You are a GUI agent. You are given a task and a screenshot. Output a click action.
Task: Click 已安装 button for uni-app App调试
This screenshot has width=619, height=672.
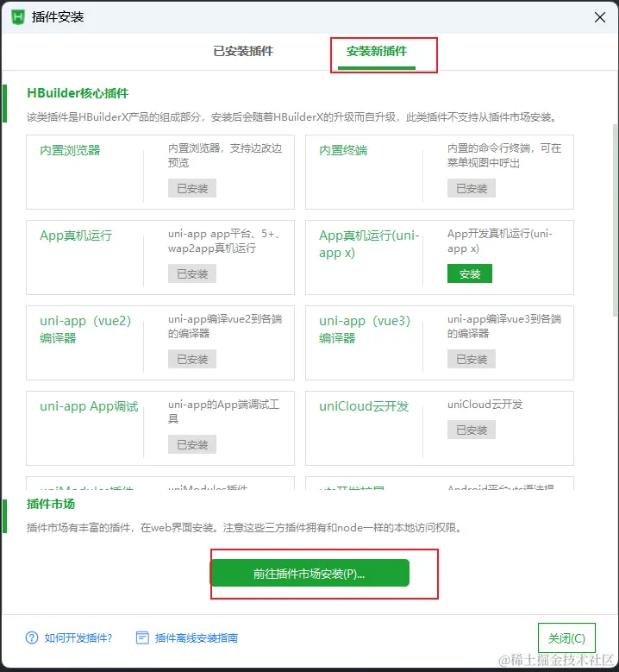(192, 444)
